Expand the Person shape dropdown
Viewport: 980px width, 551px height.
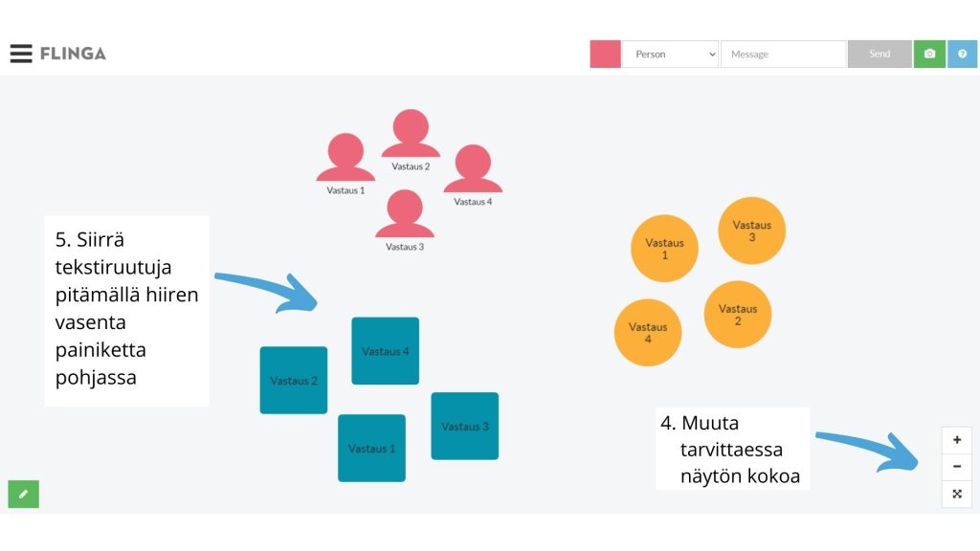click(670, 54)
